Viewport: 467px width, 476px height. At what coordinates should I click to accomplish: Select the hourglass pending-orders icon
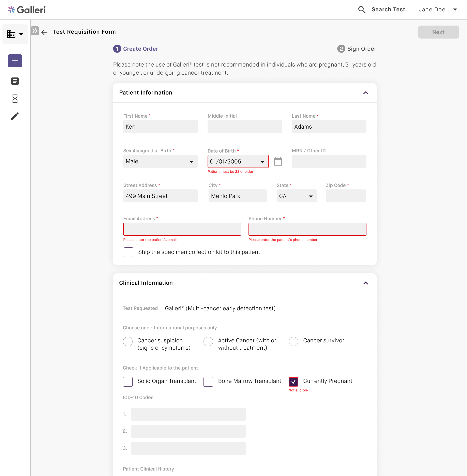pyautogui.click(x=15, y=99)
